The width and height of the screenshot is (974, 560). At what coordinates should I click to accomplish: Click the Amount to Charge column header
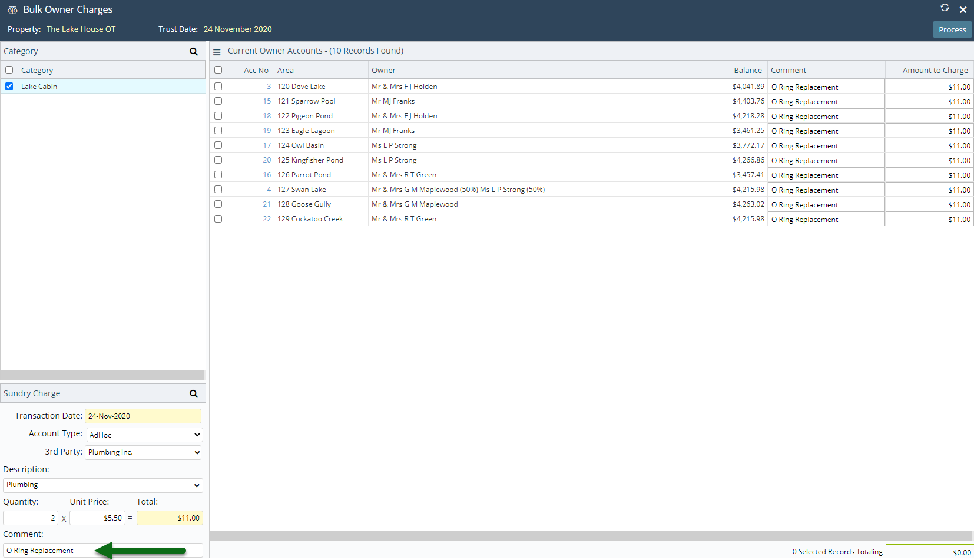point(935,70)
